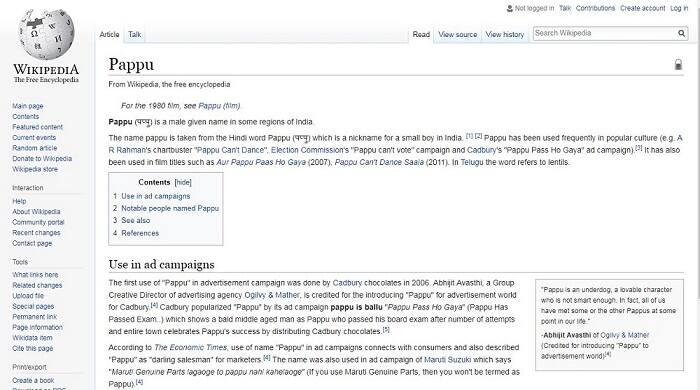Open Featured content link
Image resolution: width=700 pixels, height=390 pixels.
pyautogui.click(x=38, y=127)
